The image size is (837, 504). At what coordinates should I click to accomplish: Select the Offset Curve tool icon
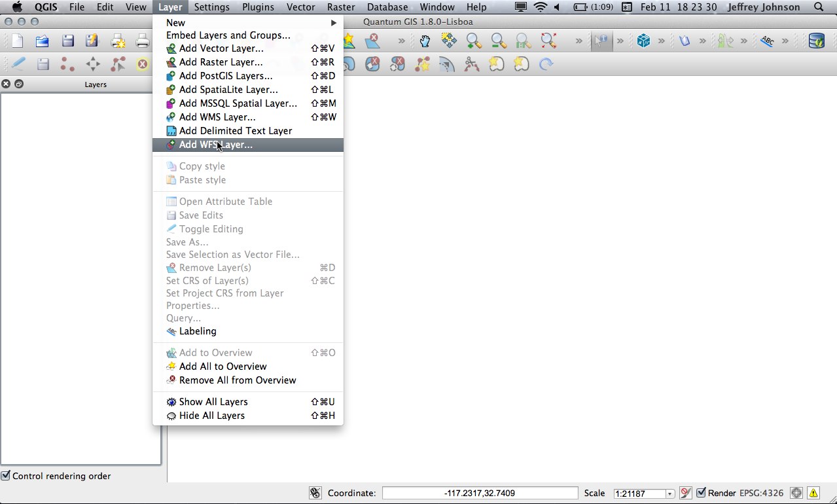coord(446,64)
